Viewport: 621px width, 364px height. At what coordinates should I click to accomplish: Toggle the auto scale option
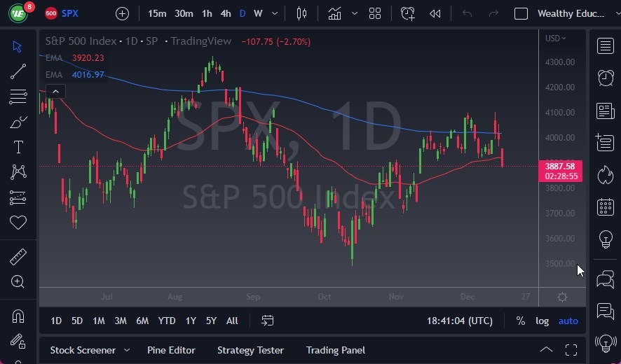coord(568,321)
